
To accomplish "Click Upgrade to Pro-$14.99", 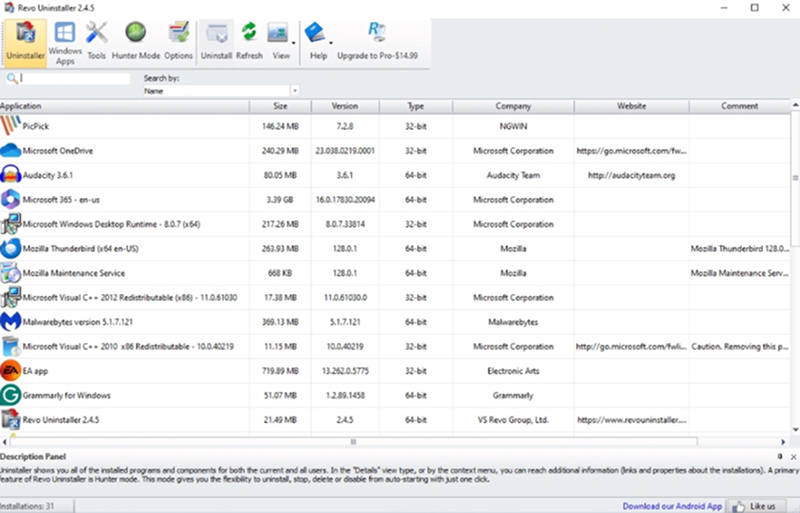I will coord(378,41).
